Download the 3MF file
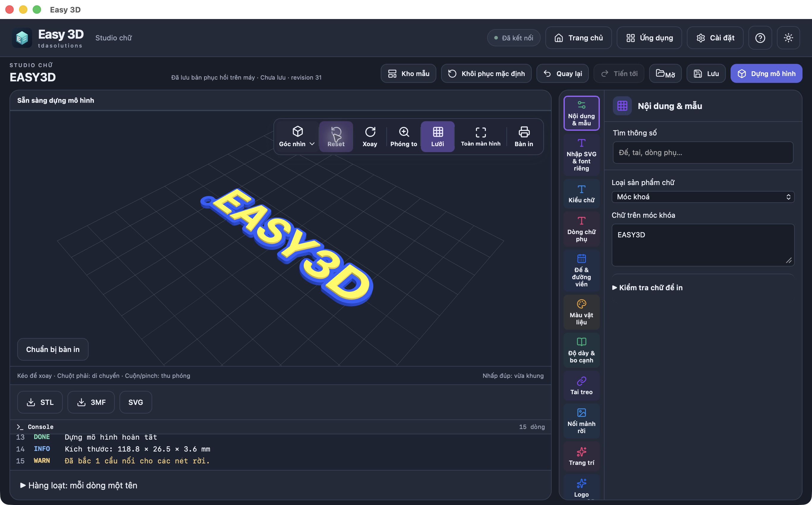 (x=91, y=402)
